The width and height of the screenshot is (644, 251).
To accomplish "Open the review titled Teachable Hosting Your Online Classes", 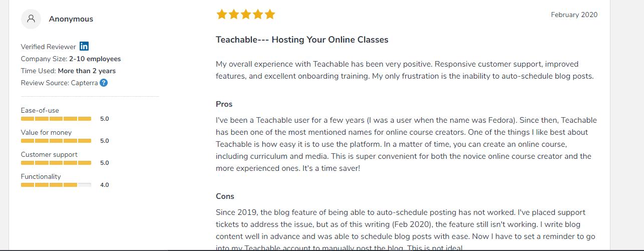I will (302, 40).
